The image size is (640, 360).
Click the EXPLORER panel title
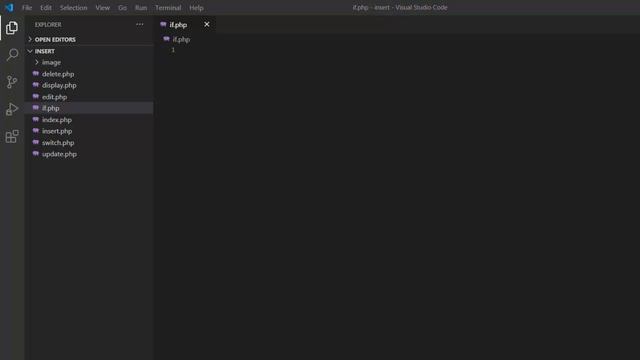tap(48, 24)
